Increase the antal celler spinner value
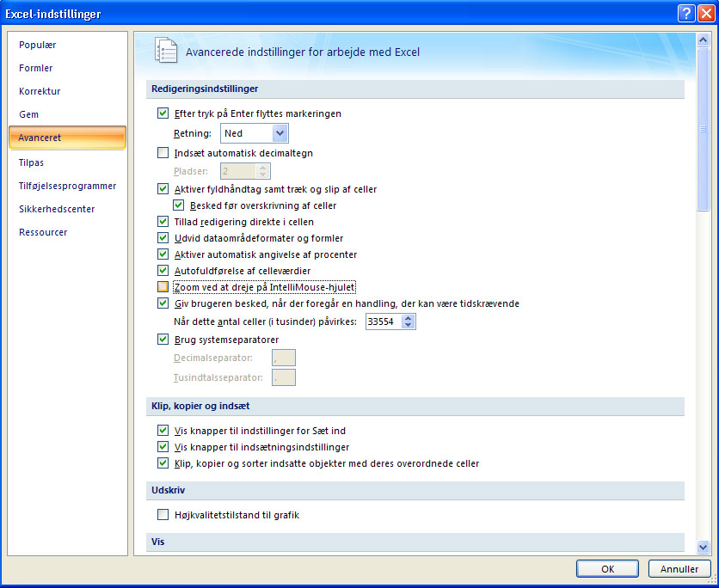719x588 pixels. [x=409, y=317]
